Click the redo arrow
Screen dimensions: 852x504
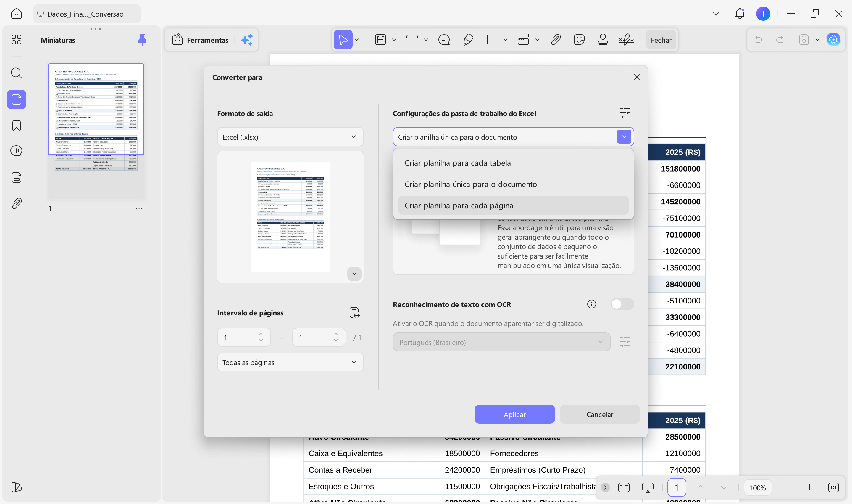coord(780,40)
